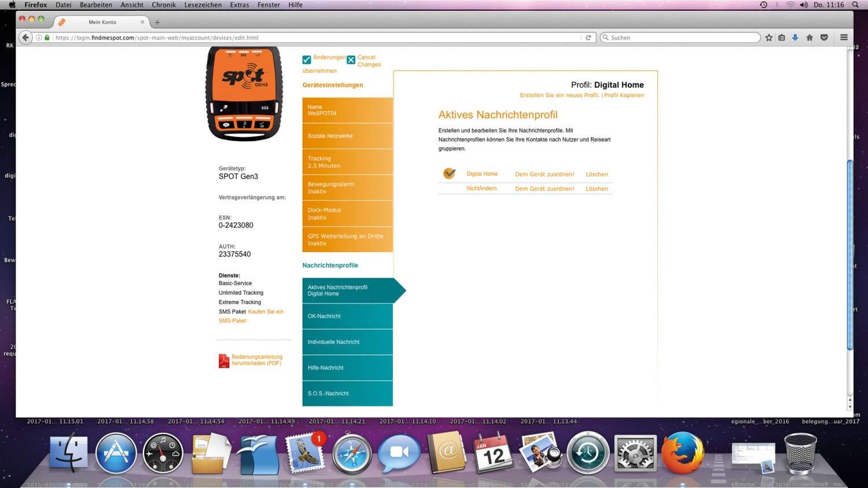868x488 pixels.
Task: Open the FaceTime video chat dock icon
Action: (x=399, y=453)
